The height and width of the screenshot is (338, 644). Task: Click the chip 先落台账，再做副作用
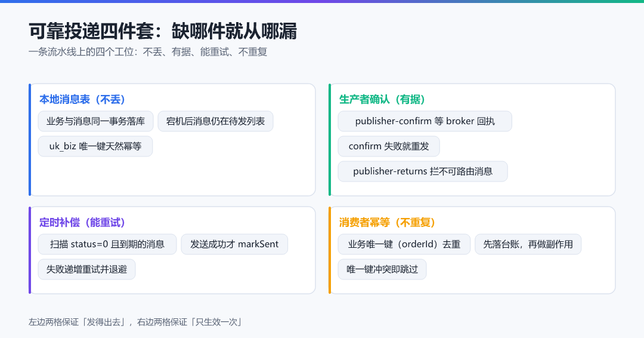pos(528,244)
